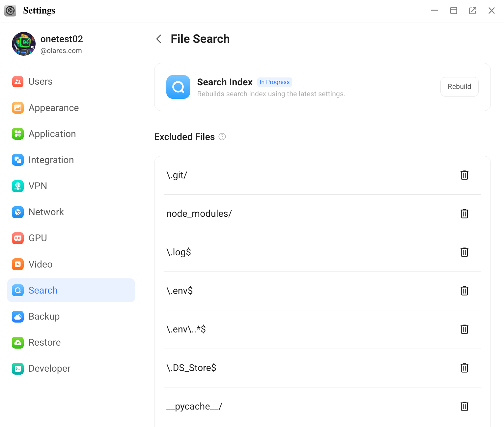
Task: Open VPN settings using its icon
Action: point(17,186)
